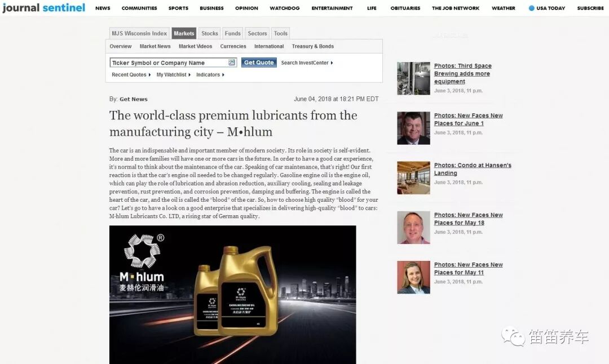Screen dimensions: 609x364
Task: Open the Third Space Brewing thumbnail
Action: coord(414,78)
